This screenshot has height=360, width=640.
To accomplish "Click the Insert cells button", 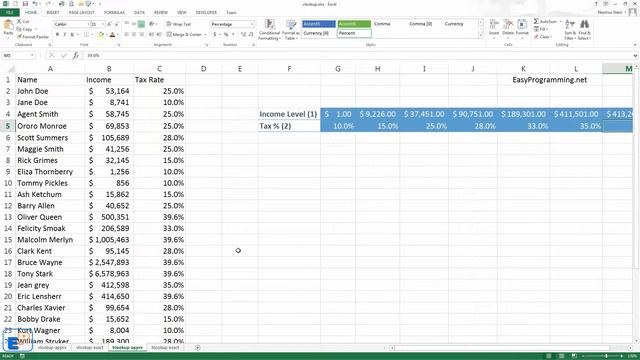I will pyautogui.click(x=494, y=28).
